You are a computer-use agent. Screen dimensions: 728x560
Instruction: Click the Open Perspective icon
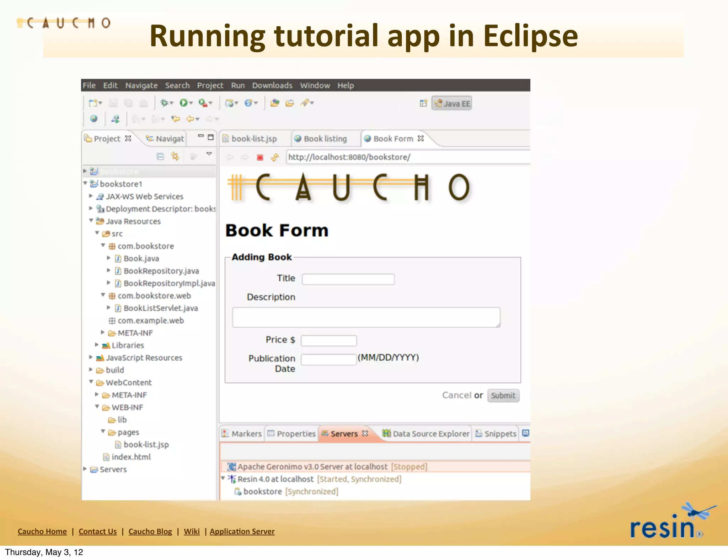(423, 103)
